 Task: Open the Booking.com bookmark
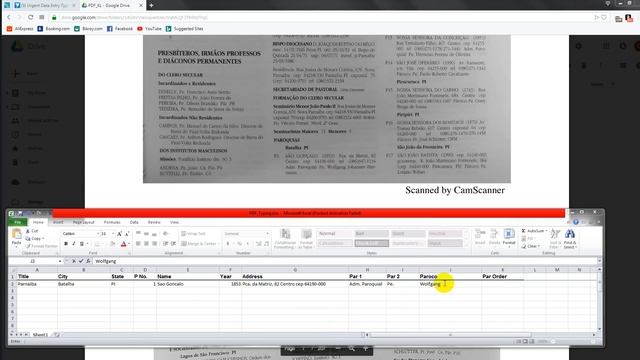coord(53,29)
